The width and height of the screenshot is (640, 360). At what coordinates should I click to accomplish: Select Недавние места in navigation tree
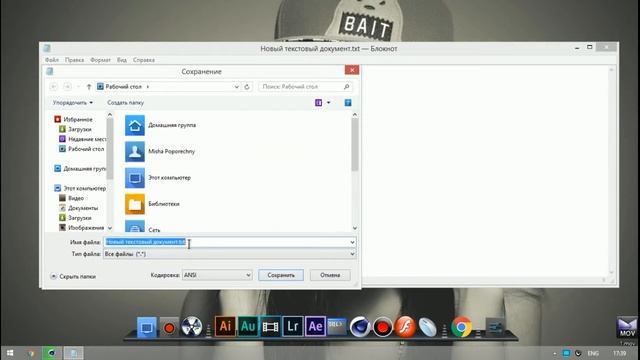pos(82,139)
